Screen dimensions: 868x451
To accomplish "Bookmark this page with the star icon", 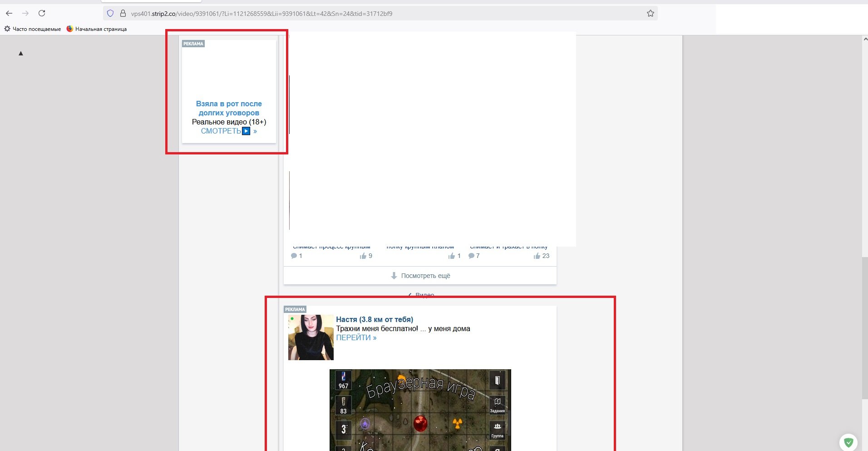I will pos(650,14).
